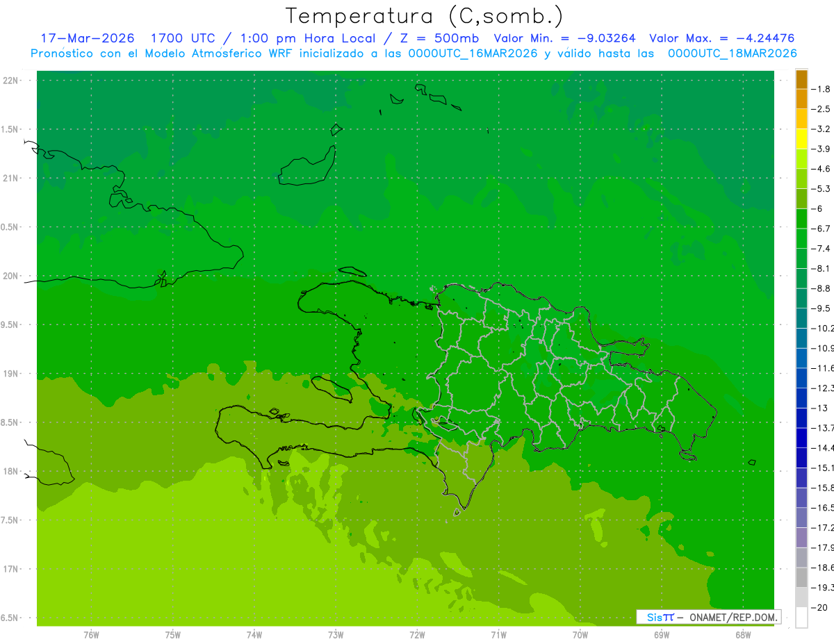Click the title 'Temperatura (C,somb.)'
Viewport: 834px width, 644px height.
(425, 16)
